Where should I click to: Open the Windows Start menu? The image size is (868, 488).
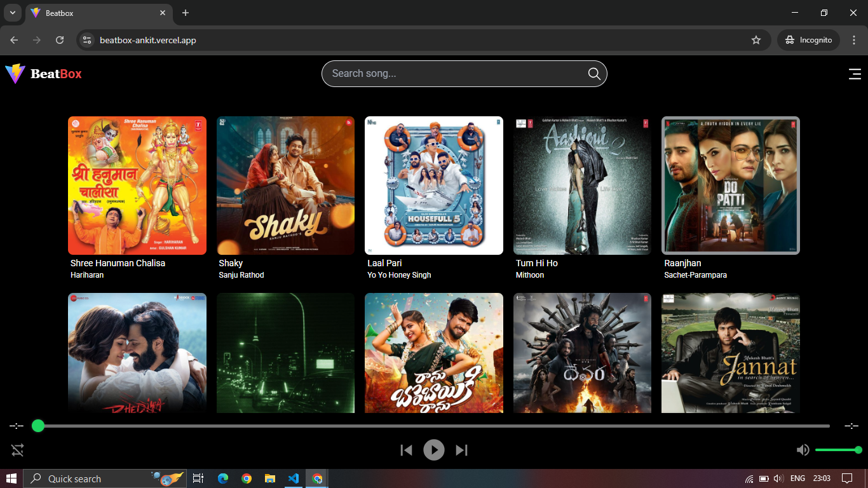[11, 478]
